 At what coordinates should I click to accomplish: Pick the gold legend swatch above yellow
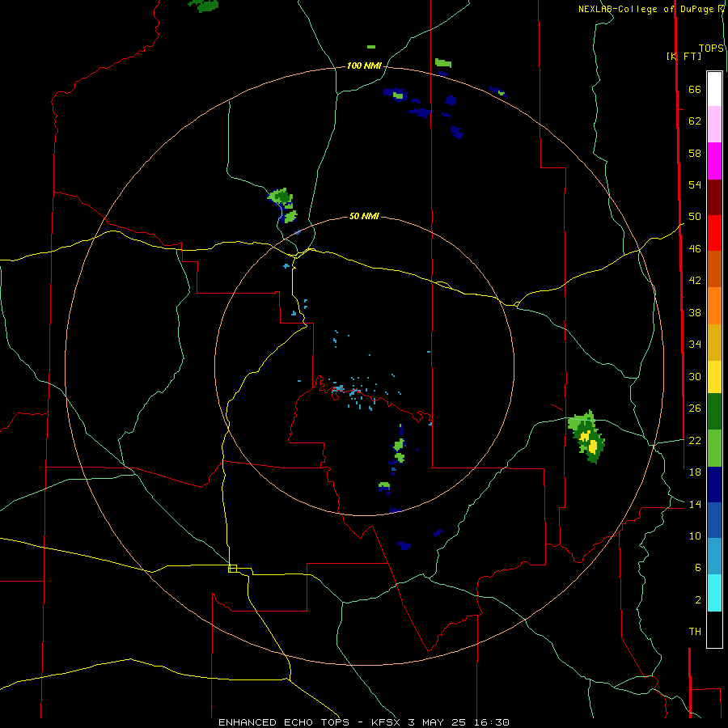pos(714,343)
